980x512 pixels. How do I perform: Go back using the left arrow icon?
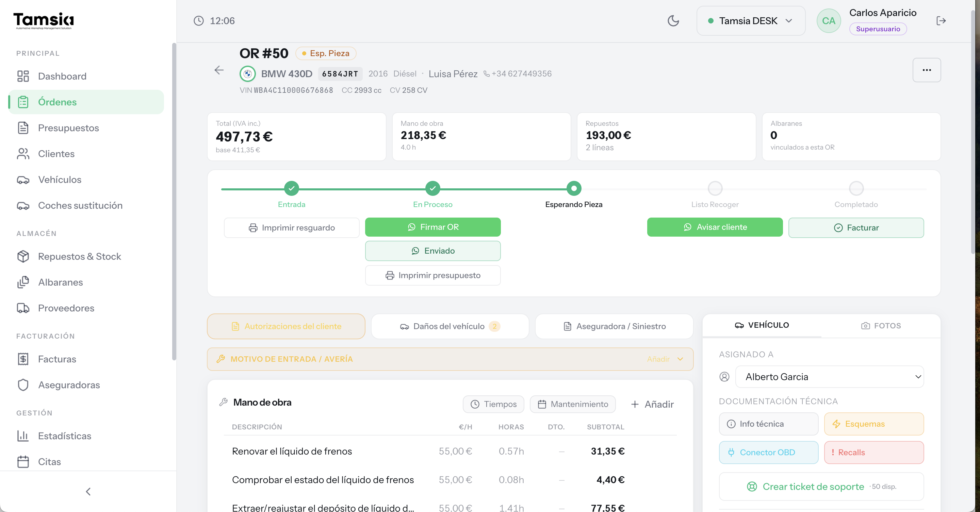(219, 70)
